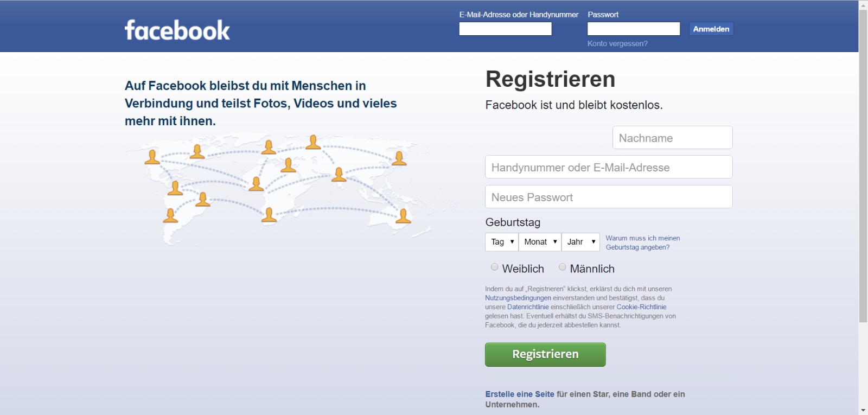The height and width of the screenshot is (415, 868).
Task: Focus the Neues Passwort field
Action: 609,197
